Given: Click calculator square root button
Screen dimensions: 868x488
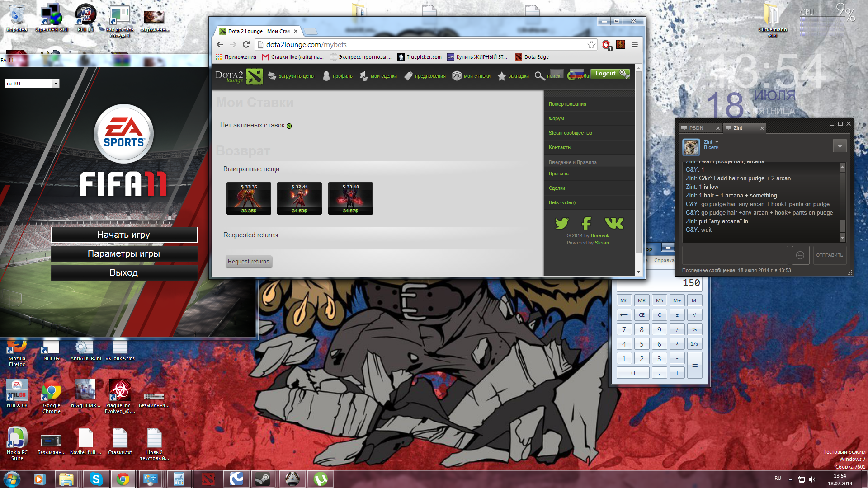Looking at the screenshot, I should click(x=694, y=315).
